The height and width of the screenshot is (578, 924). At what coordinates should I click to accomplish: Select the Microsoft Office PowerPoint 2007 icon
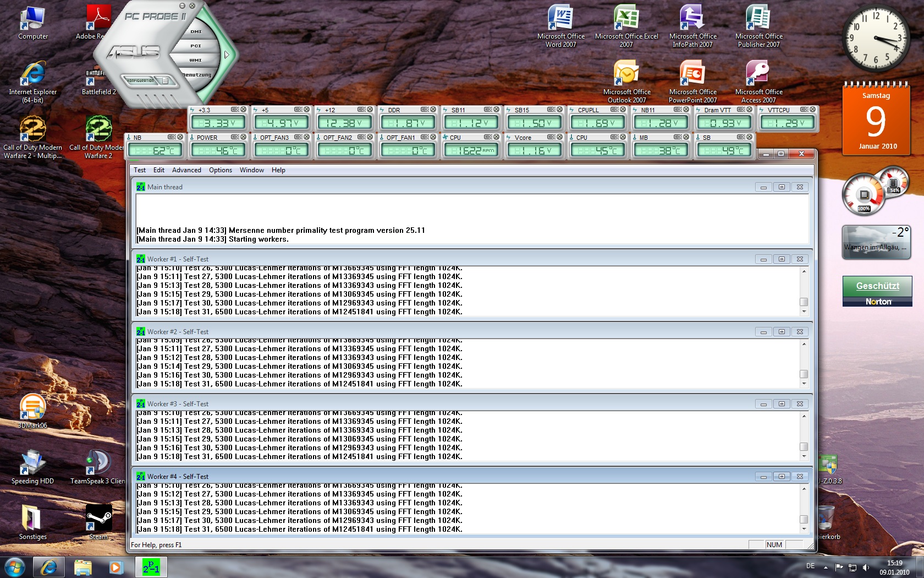[x=692, y=81]
